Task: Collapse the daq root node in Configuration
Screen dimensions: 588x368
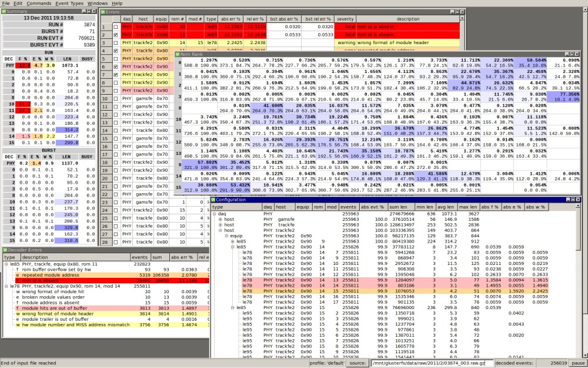Action: pos(215,214)
